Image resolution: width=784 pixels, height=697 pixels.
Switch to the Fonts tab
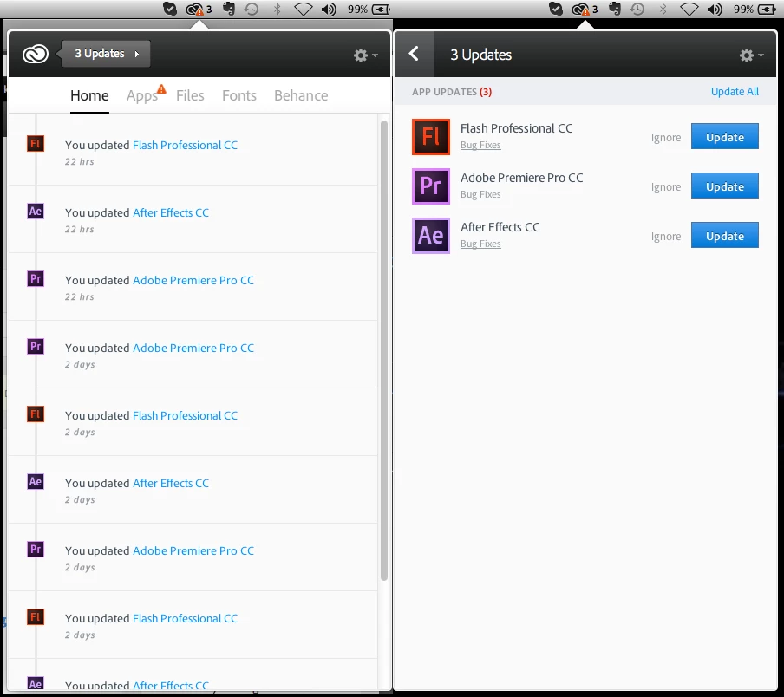[x=239, y=95]
